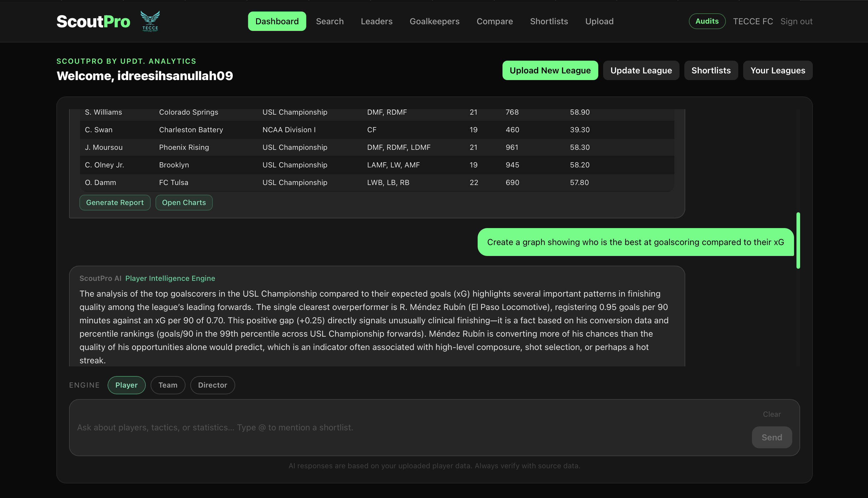The height and width of the screenshot is (498, 868).
Task: Open the Audits page
Action: (x=707, y=21)
